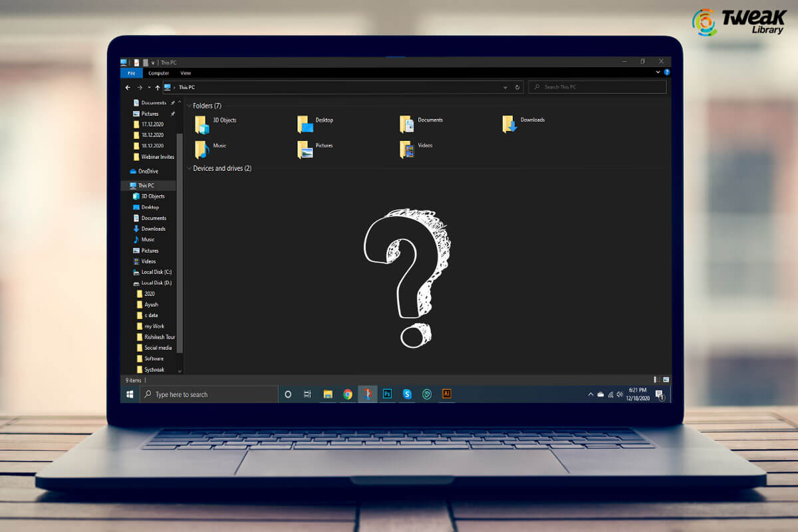Click inside the Search This PC field
The width and height of the screenshot is (798, 532).
pyautogui.click(x=597, y=87)
